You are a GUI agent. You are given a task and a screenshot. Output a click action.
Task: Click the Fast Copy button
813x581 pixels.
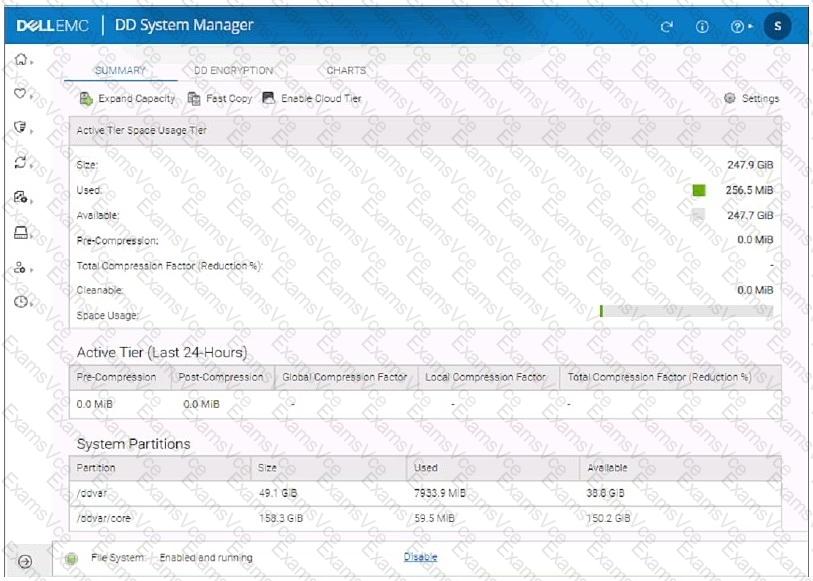220,98
